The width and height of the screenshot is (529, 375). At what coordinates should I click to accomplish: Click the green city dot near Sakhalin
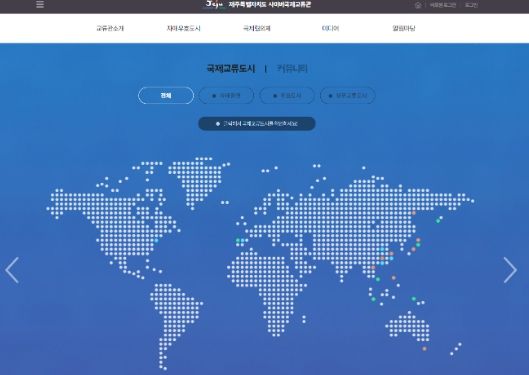tap(438, 221)
